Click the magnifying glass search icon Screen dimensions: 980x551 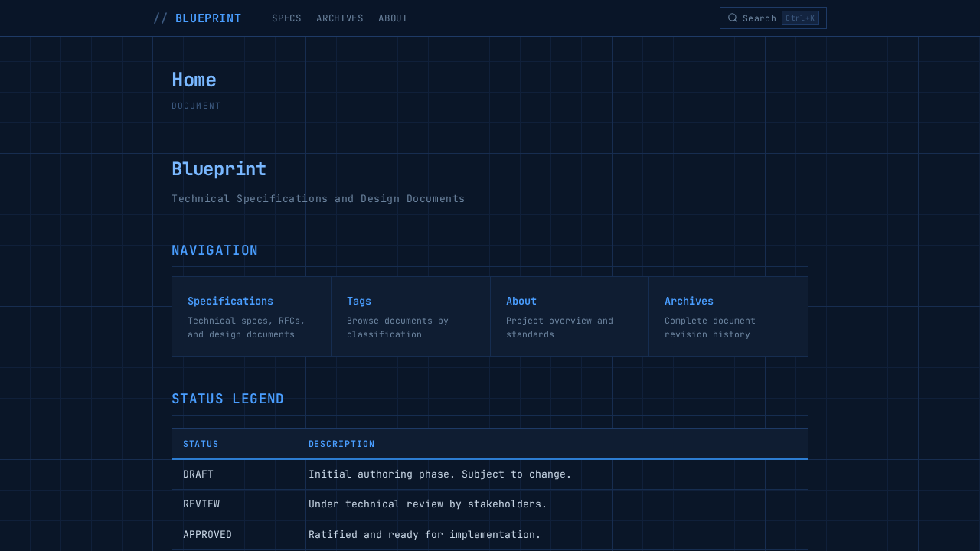click(732, 18)
